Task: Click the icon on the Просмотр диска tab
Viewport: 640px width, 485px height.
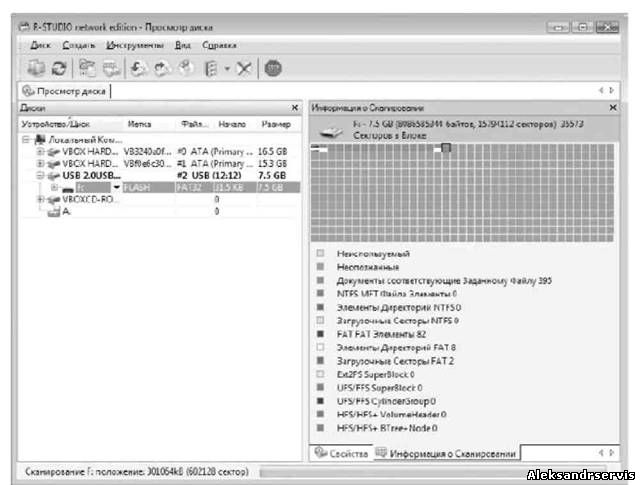Action: (28, 91)
